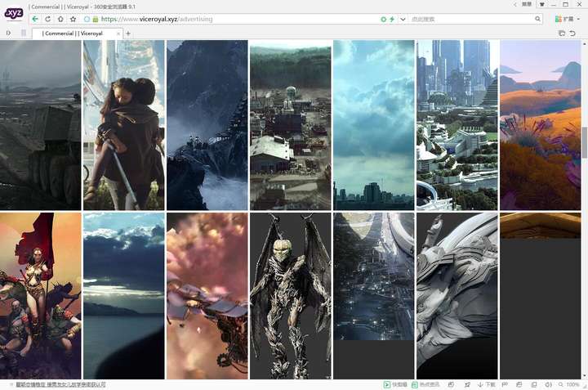Select the Commercial | Viceroyal tab

click(x=73, y=34)
